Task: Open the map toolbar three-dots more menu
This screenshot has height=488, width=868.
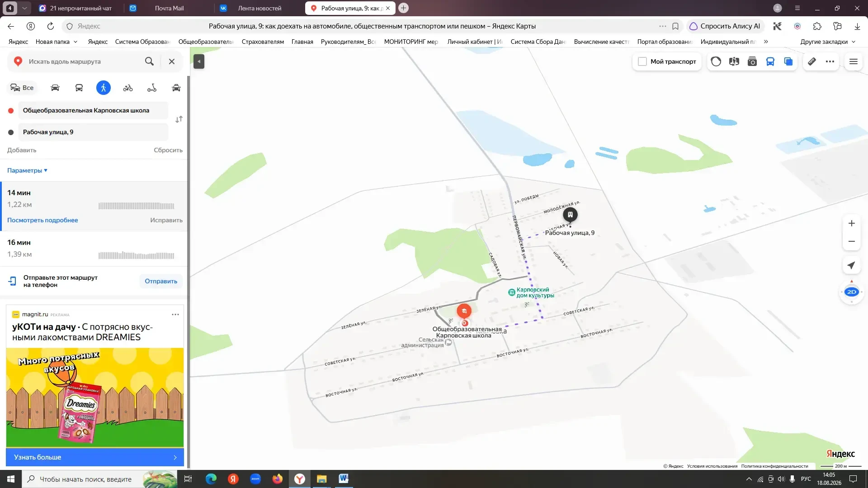Action: (x=830, y=61)
